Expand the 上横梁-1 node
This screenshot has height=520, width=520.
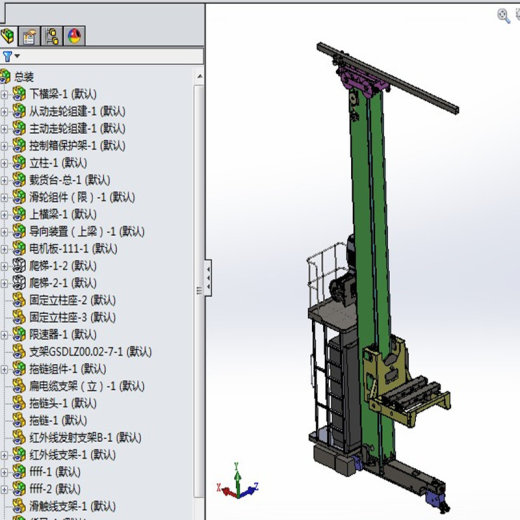[x=4, y=215]
